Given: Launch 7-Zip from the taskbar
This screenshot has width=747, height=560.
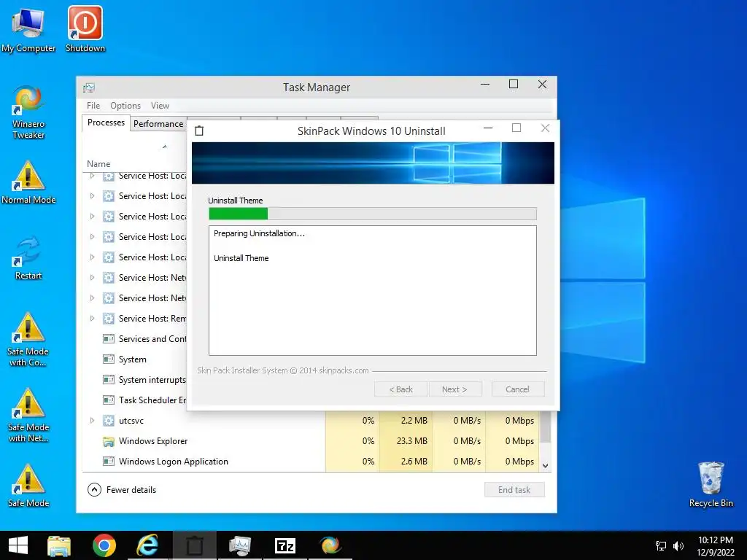Looking at the screenshot, I should pyautogui.click(x=285, y=545).
